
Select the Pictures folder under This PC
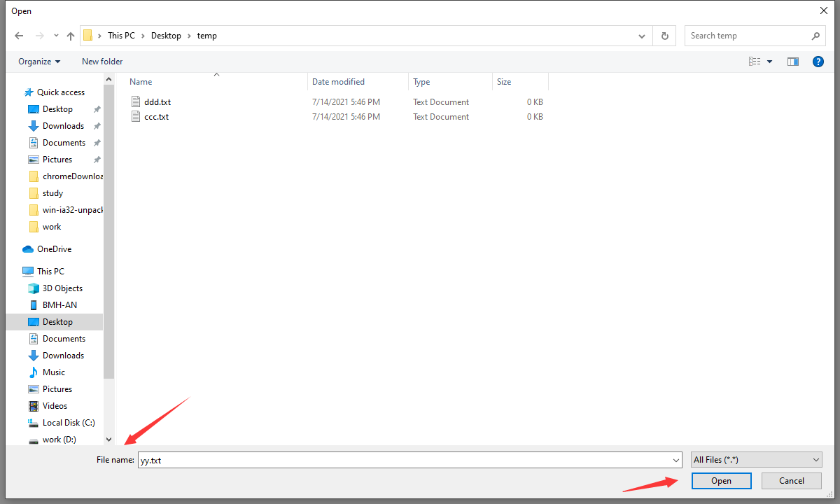coord(56,388)
